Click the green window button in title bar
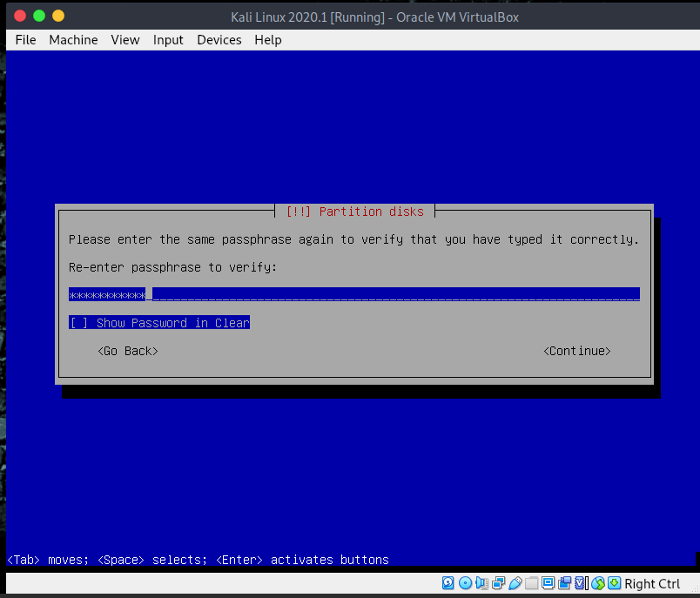The width and height of the screenshot is (700, 598). point(39,16)
